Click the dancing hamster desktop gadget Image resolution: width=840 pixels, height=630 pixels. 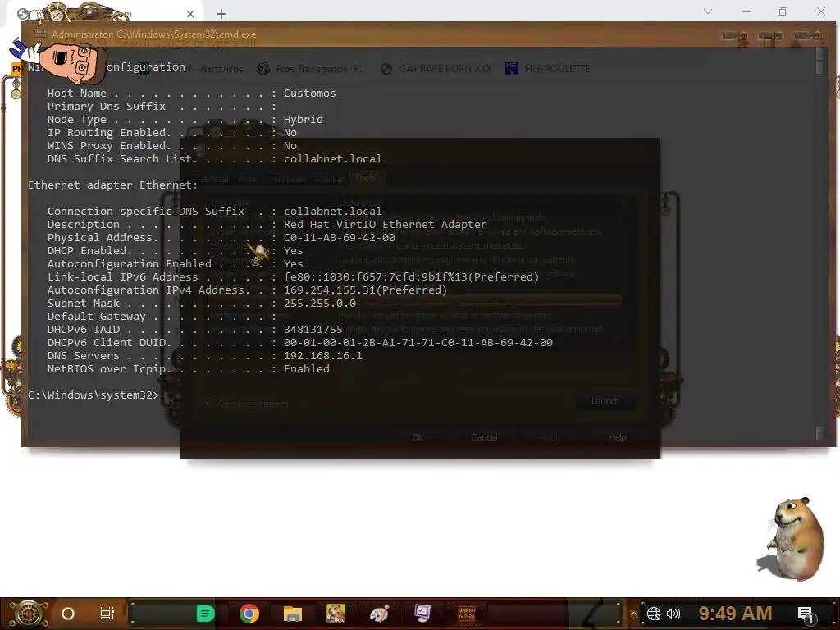click(792, 538)
